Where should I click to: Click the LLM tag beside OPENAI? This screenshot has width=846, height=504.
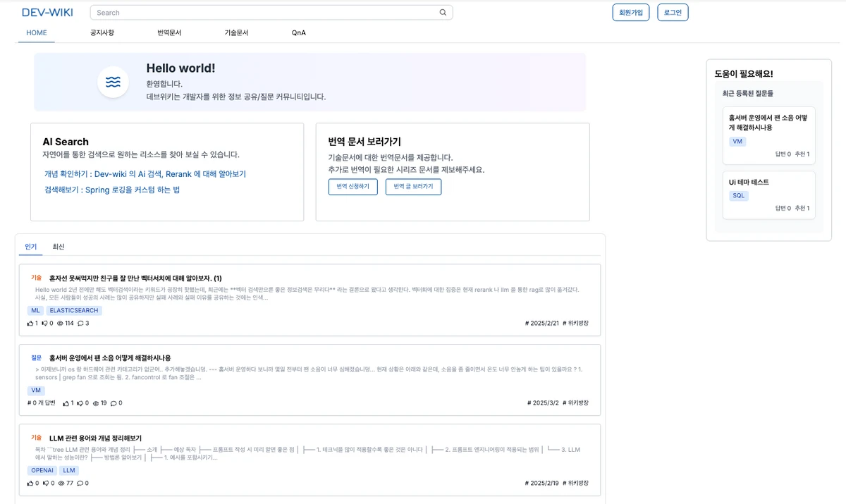(68, 470)
